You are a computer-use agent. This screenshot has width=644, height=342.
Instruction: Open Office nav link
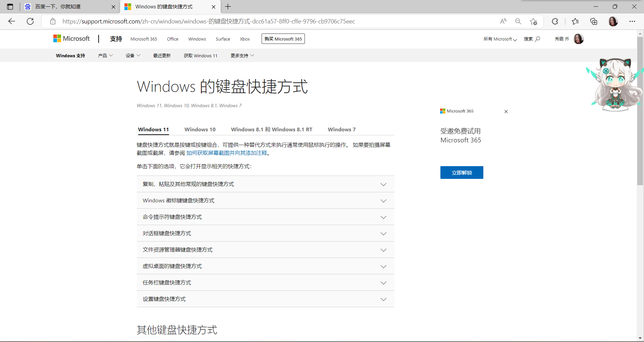point(173,39)
